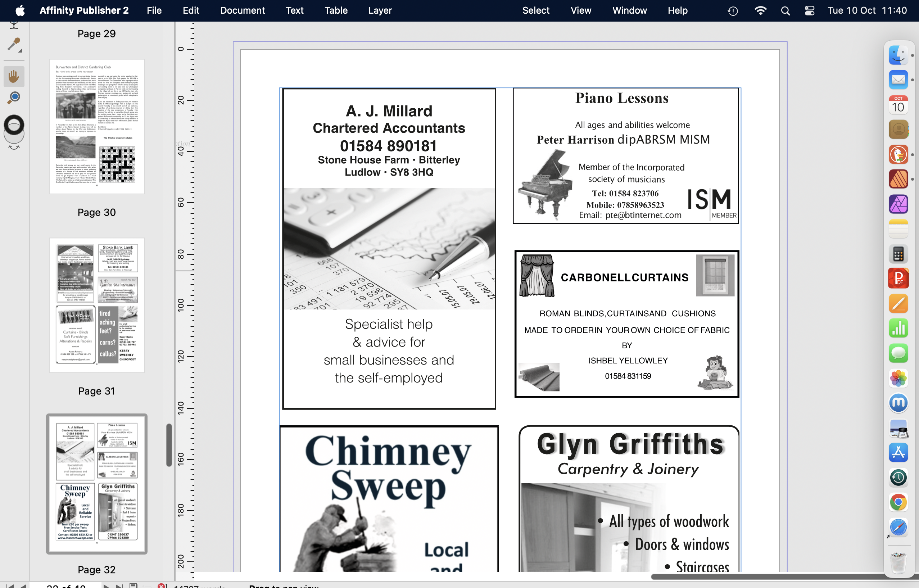This screenshot has height=588, width=919.
Task: Open the blue 'm' app in dock
Action: pos(898,403)
